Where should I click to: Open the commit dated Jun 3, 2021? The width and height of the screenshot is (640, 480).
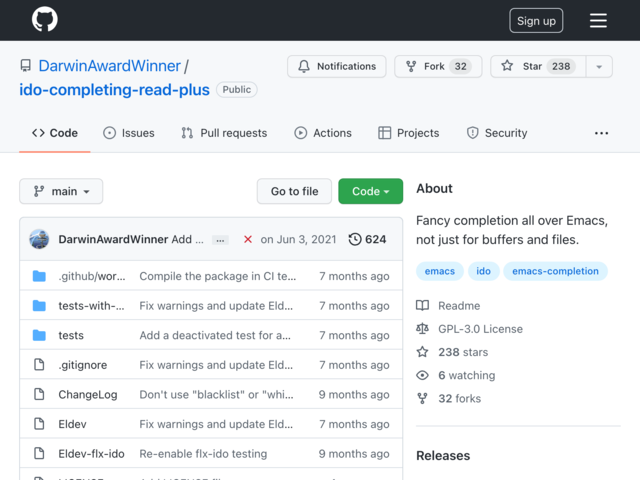298,239
